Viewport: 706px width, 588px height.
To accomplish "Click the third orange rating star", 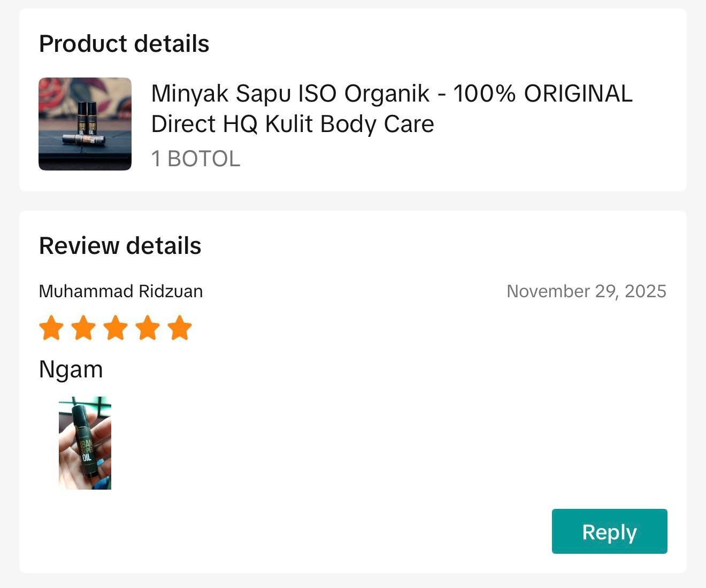I will click(116, 328).
